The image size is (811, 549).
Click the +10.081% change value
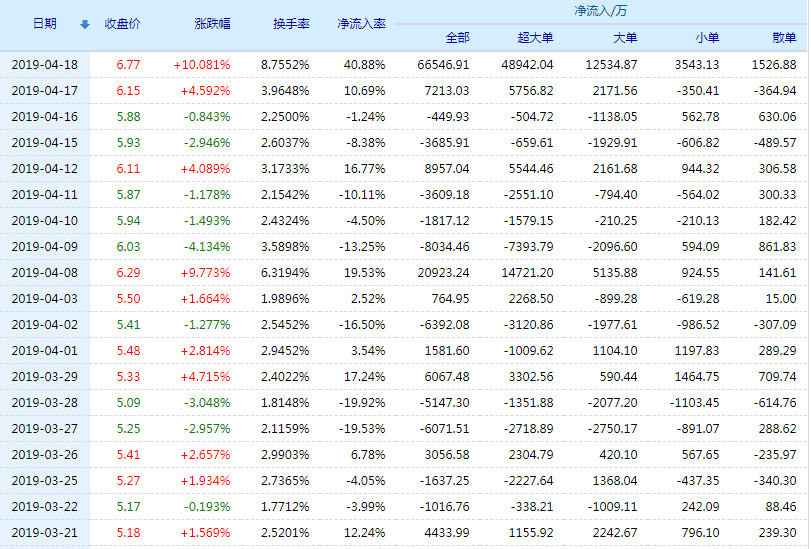pos(201,64)
